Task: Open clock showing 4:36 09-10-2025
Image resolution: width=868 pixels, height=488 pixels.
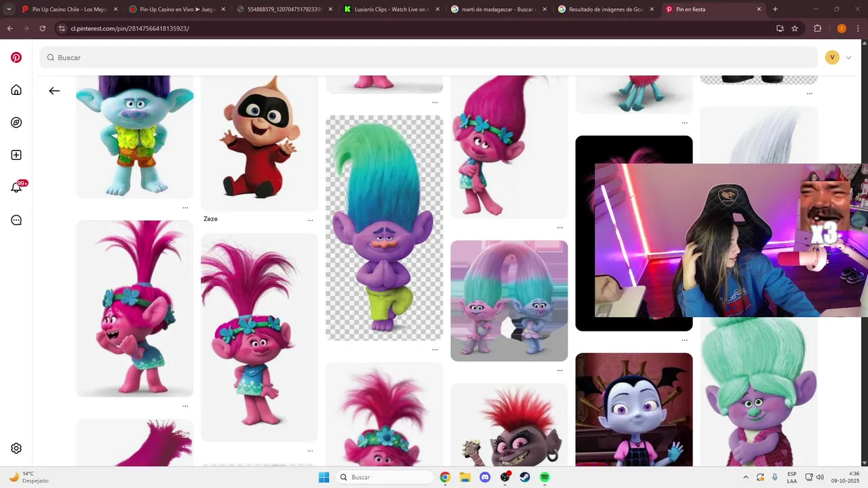Action: pos(846,477)
